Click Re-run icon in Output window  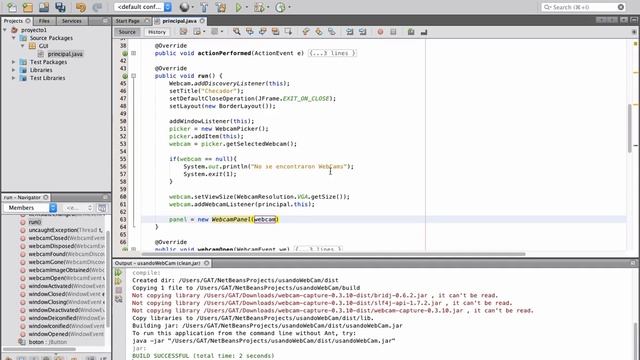click(x=118, y=273)
